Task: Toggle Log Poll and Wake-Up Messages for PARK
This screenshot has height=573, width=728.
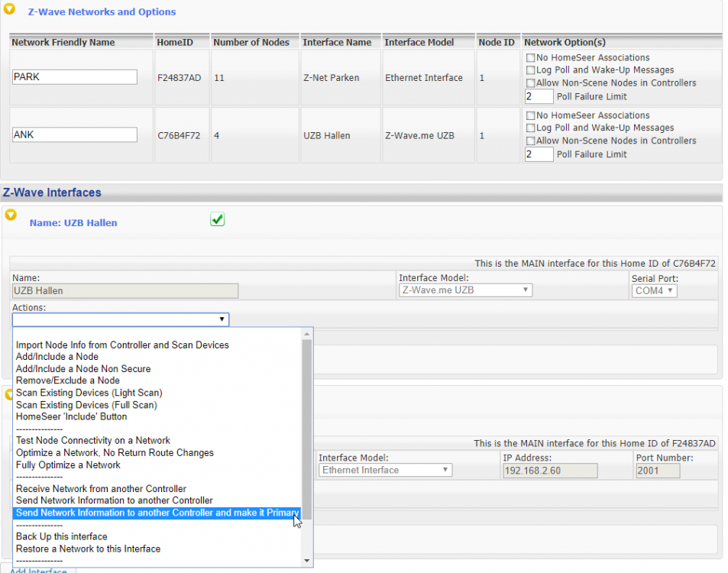Action: 530,70
